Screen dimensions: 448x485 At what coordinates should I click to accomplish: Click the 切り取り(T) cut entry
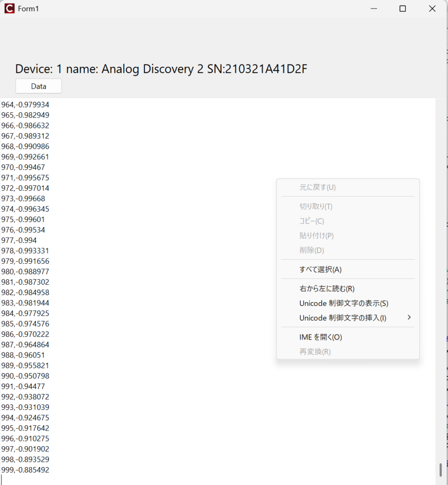[315, 207]
